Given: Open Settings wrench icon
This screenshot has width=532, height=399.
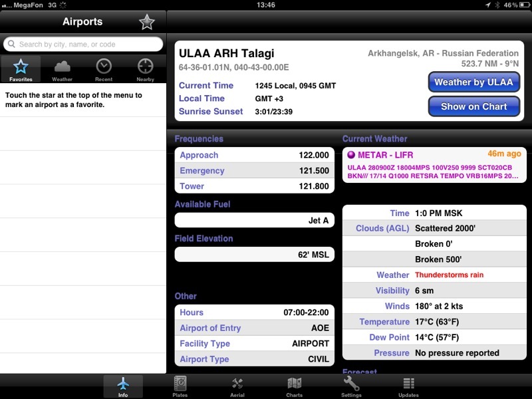Looking at the screenshot, I should (352, 386).
